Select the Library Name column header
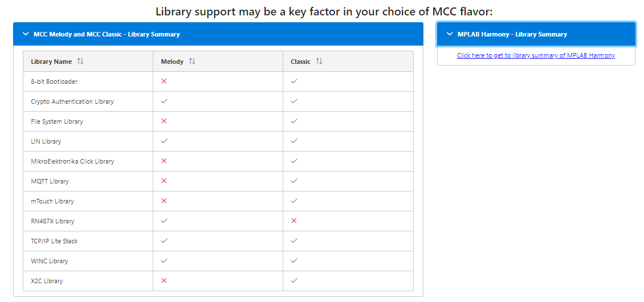The image size is (644, 302). [51, 62]
